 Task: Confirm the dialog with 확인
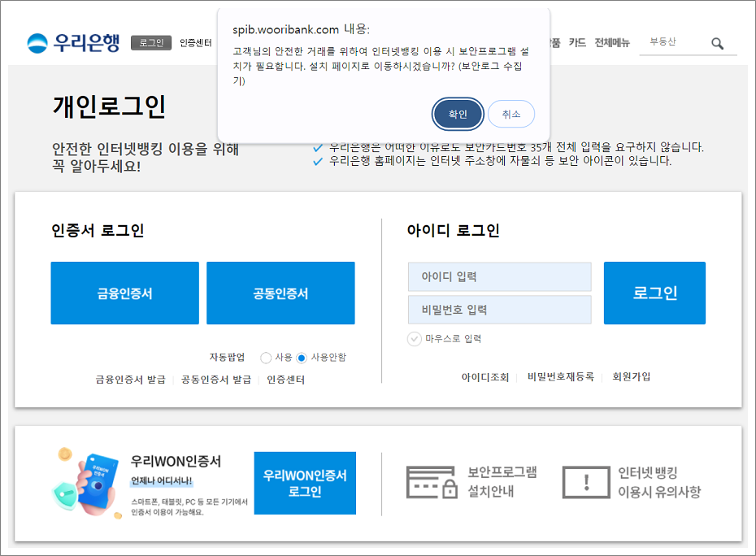(458, 115)
